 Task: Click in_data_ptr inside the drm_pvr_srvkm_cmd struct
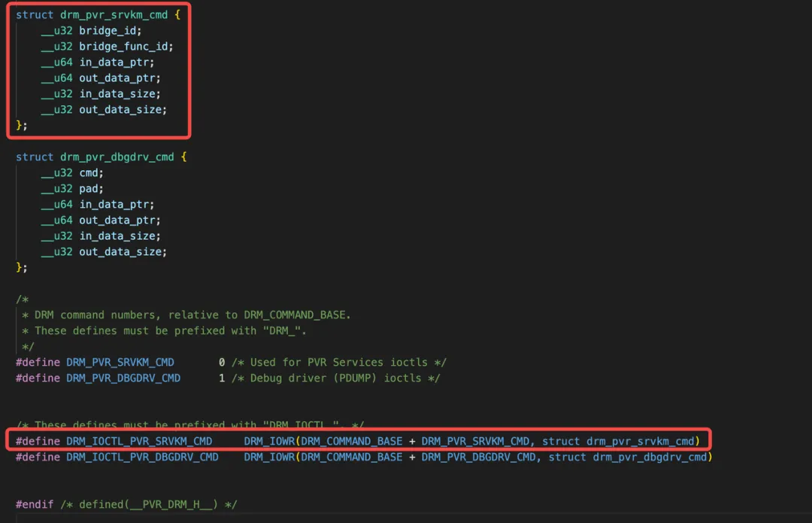pyautogui.click(x=115, y=62)
